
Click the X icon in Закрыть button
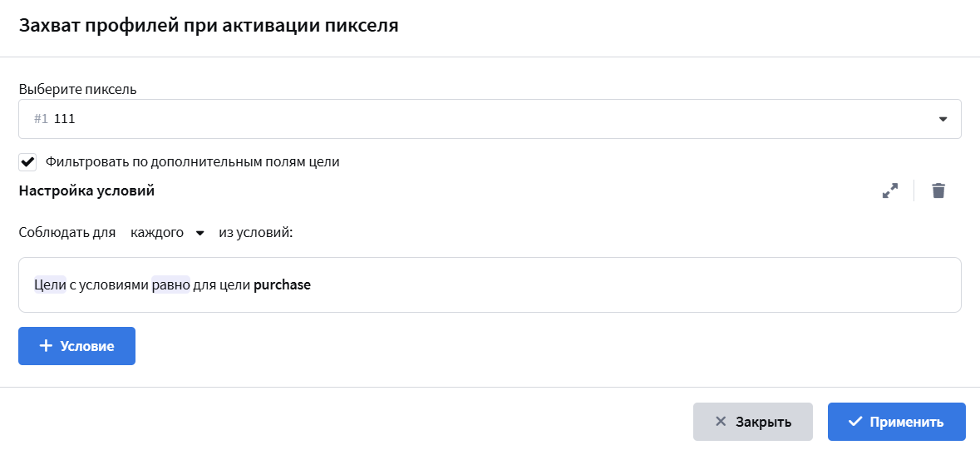721,421
